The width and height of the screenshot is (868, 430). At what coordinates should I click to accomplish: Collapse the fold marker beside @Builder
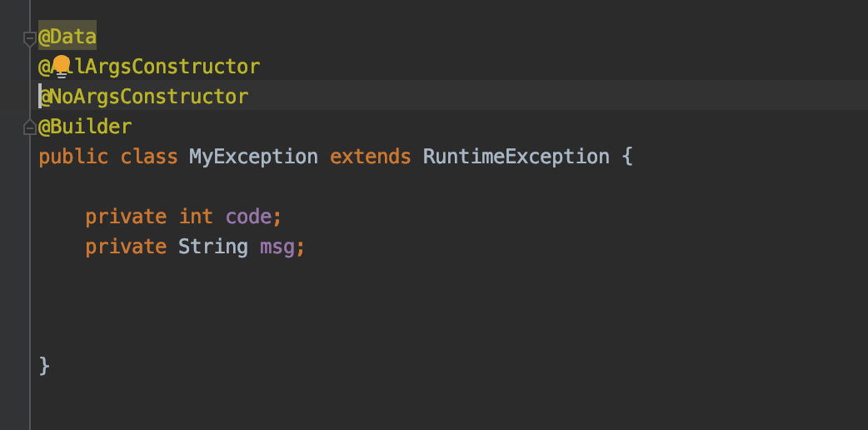(30, 127)
